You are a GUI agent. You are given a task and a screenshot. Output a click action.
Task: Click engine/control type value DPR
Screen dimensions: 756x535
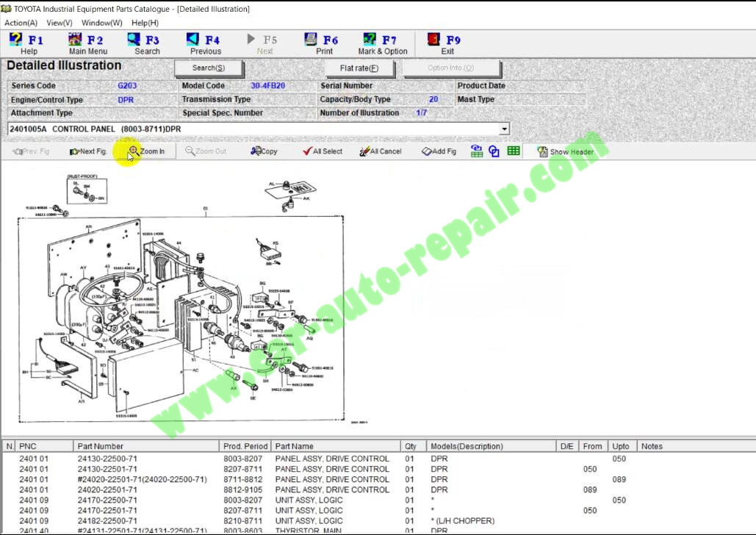pos(126,100)
